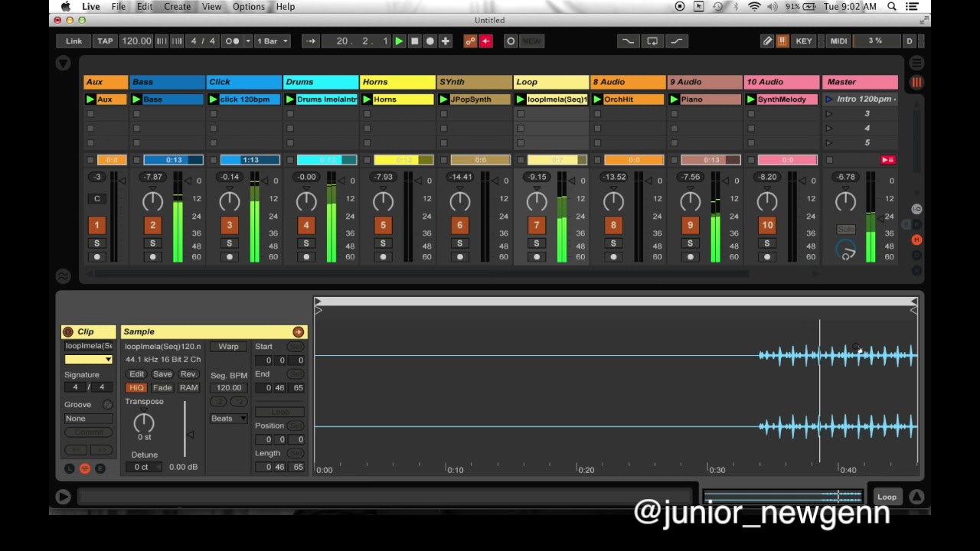Screen dimensions: 980x551
Task: Click the Transpose knob
Action: (144, 422)
